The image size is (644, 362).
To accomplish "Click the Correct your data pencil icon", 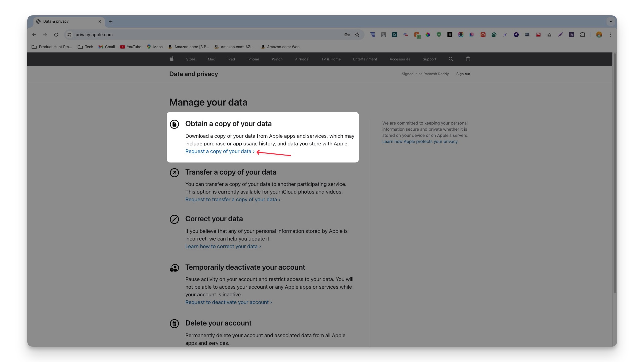I will pyautogui.click(x=174, y=219).
